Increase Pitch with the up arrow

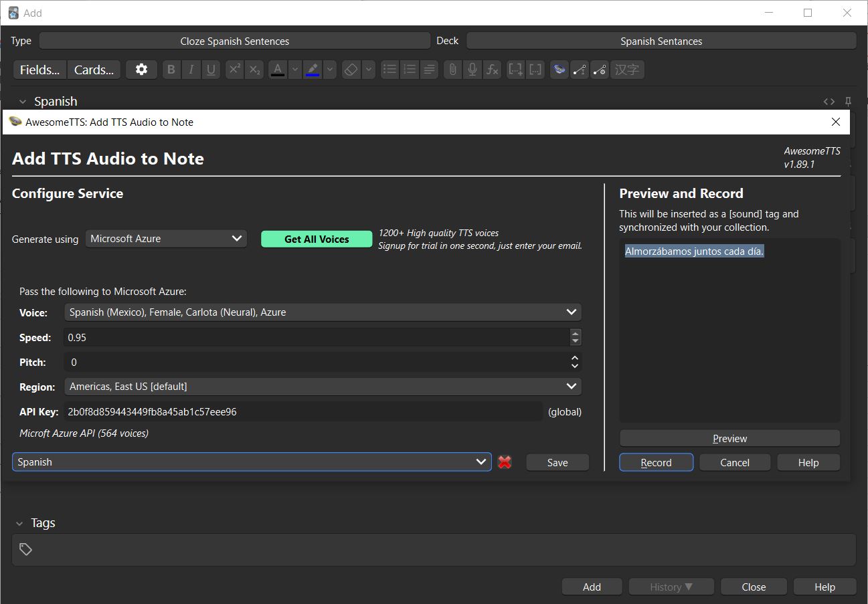point(575,358)
